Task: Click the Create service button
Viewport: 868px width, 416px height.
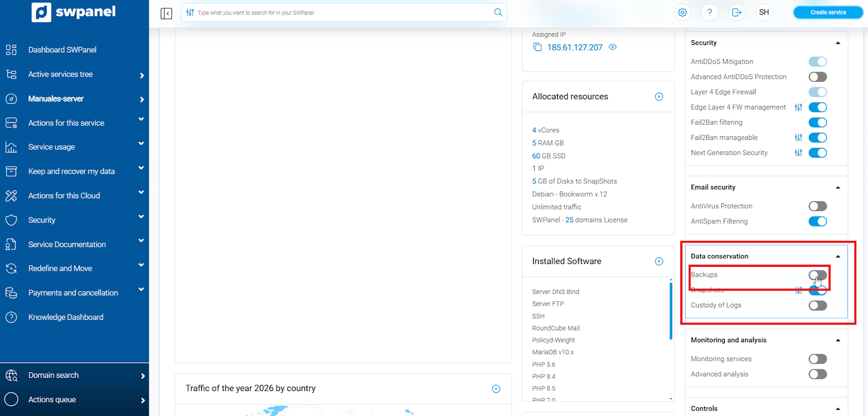Action: tap(828, 12)
